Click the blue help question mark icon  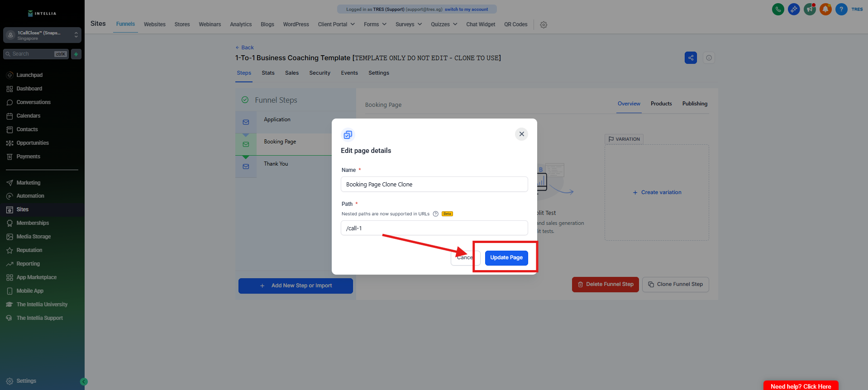841,9
